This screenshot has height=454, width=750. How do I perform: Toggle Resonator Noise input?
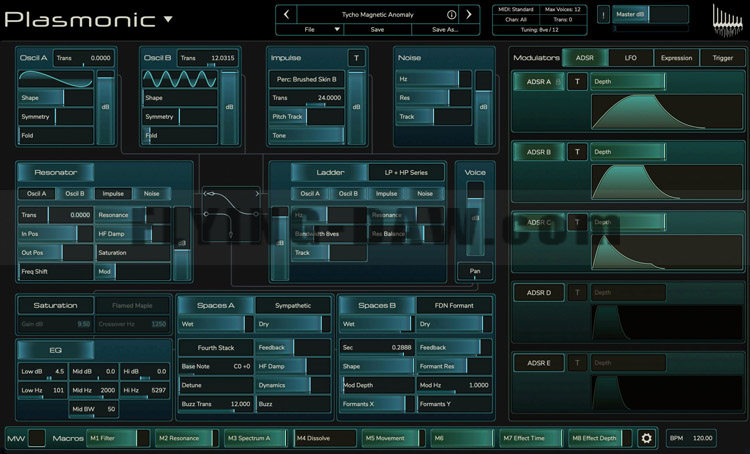[x=152, y=194]
